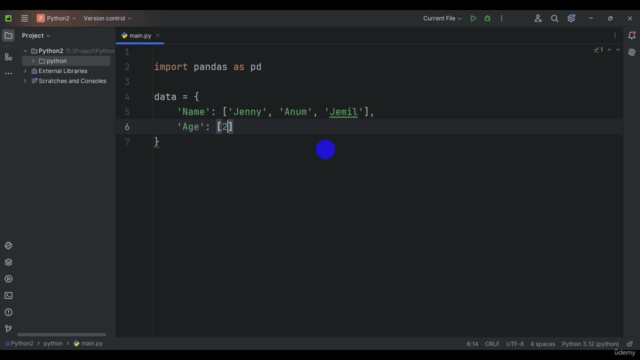Change CRLF line separator setting

click(x=492, y=344)
